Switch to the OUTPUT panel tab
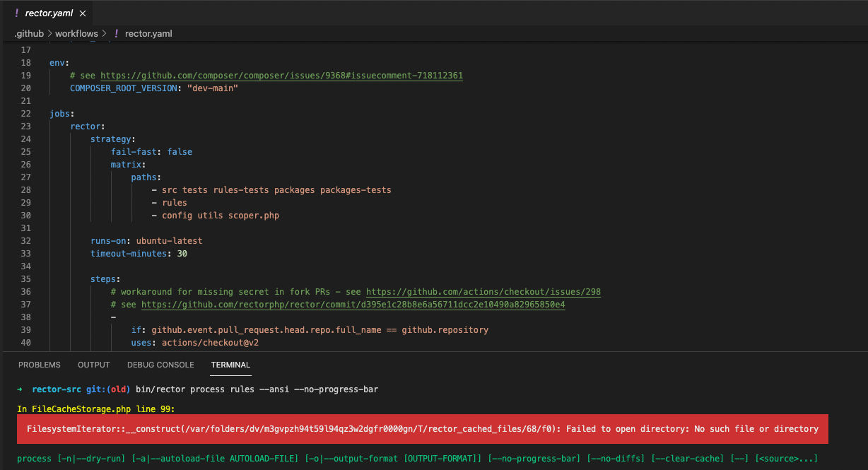Screen dimensions: 868x470 [x=94, y=365]
